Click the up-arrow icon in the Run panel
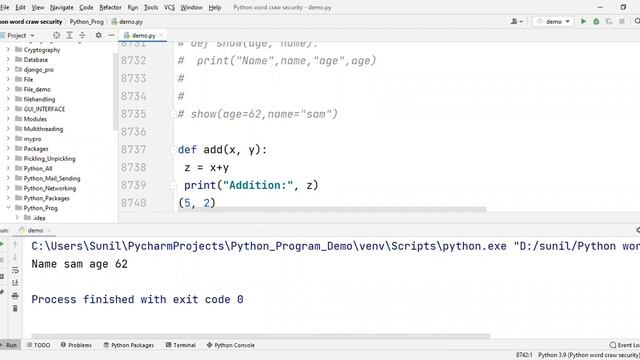 (x=15, y=244)
